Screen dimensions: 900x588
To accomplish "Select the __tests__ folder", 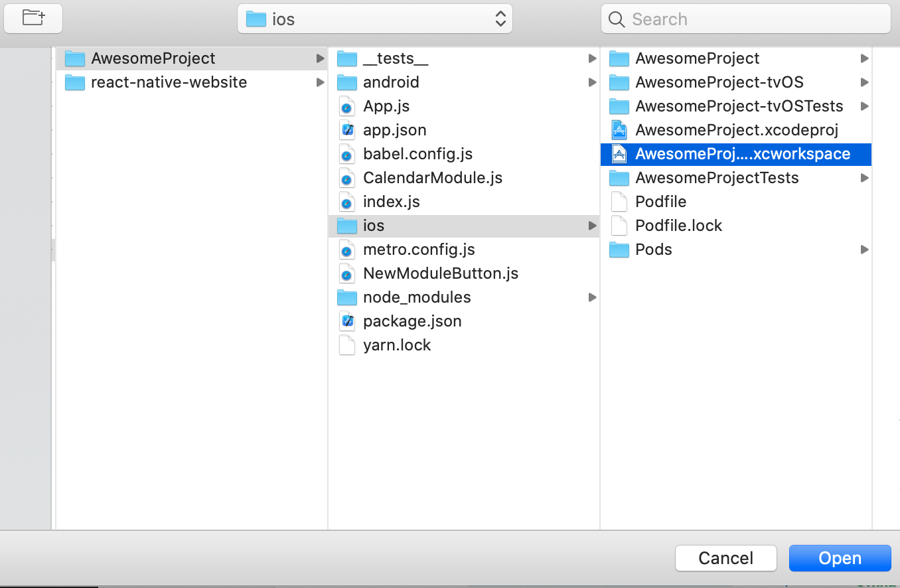I will click(396, 58).
